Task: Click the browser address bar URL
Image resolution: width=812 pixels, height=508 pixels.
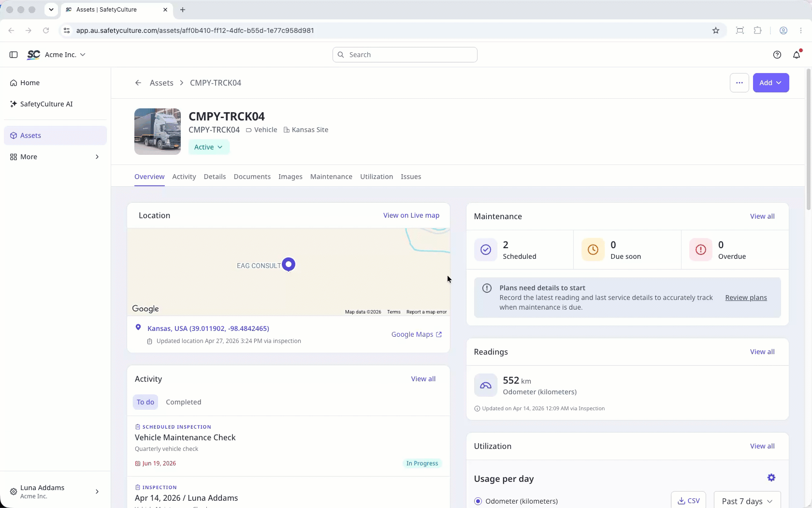Action: (195, 30)
